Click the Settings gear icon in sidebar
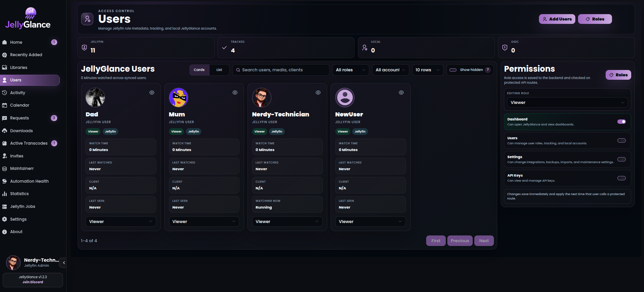 (x=5, y=219)
